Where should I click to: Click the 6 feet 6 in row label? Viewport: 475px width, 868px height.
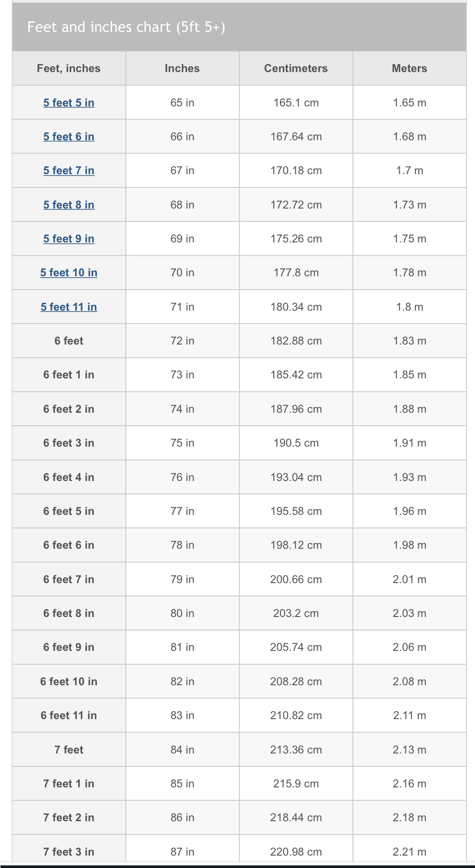click(x=69, y=545)
